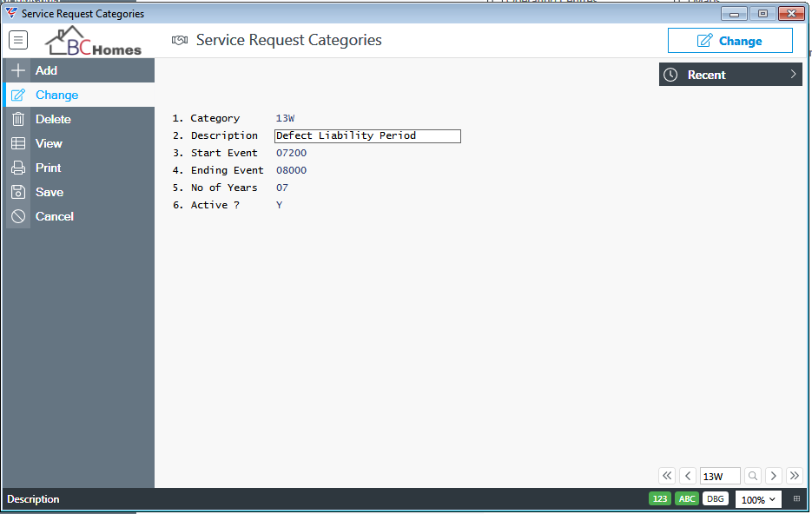Click the trash icon for Delete
Image resolution: width=812 pixels, height=514 pixels.
(18, 119)
